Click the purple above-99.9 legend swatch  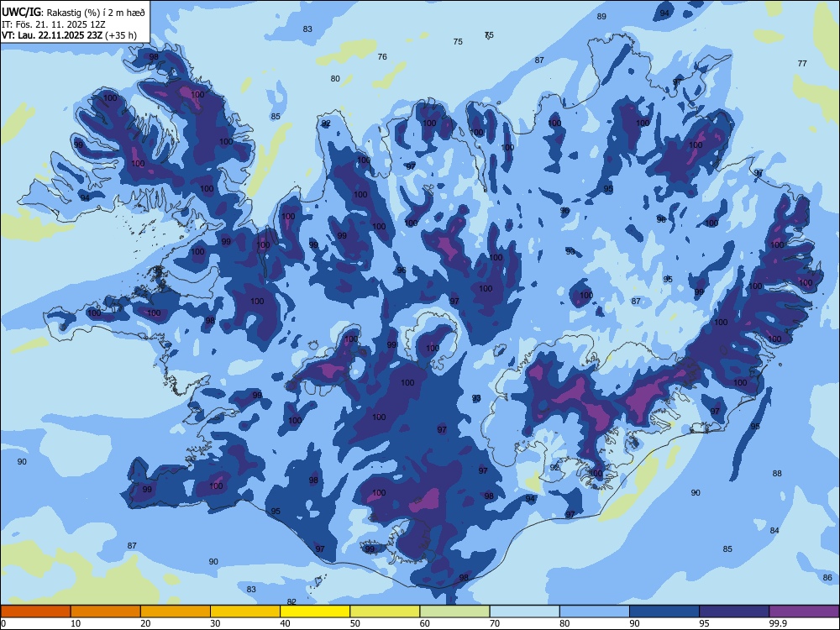(x=804, y=612)
